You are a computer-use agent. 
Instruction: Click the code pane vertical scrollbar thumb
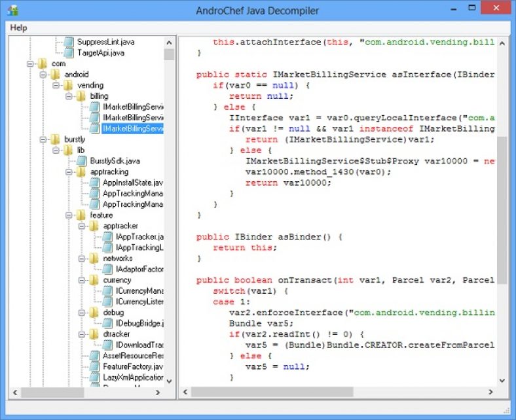point(502,209)
